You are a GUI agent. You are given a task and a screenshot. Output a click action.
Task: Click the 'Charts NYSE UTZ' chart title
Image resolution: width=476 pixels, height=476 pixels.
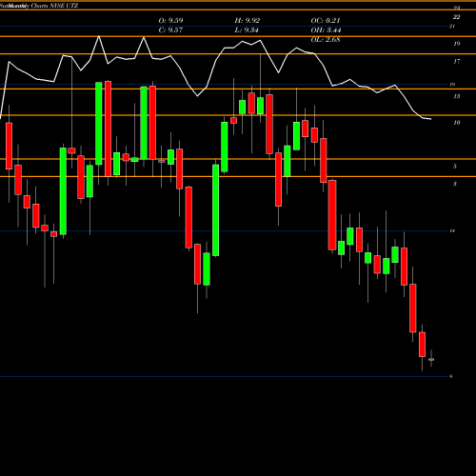coord(54,6)
